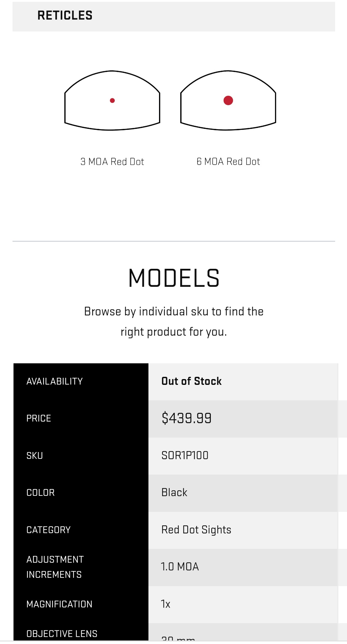Select the 6 MOA Red Dot label
This screenshot has height=644, width=347.
[x=228, y=161]
